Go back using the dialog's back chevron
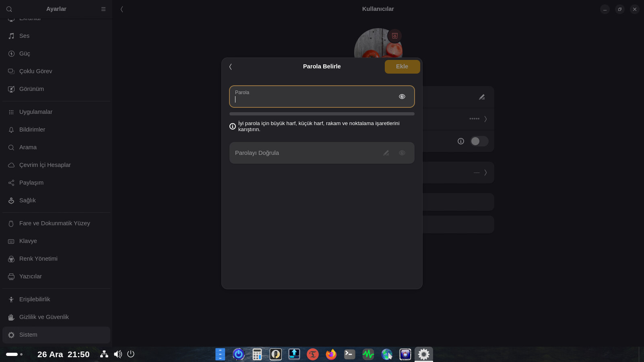The height and width of the screenshot is (362, 644). (231, 67)
